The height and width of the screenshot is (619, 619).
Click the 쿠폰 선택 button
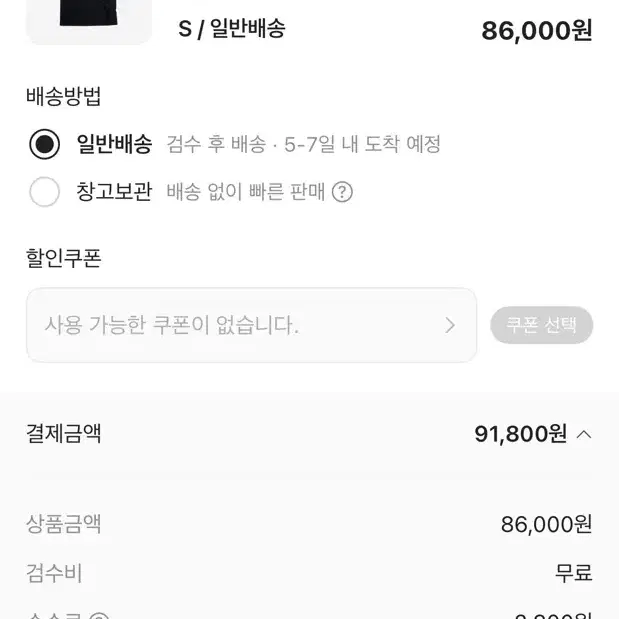(x=542, y=325)
